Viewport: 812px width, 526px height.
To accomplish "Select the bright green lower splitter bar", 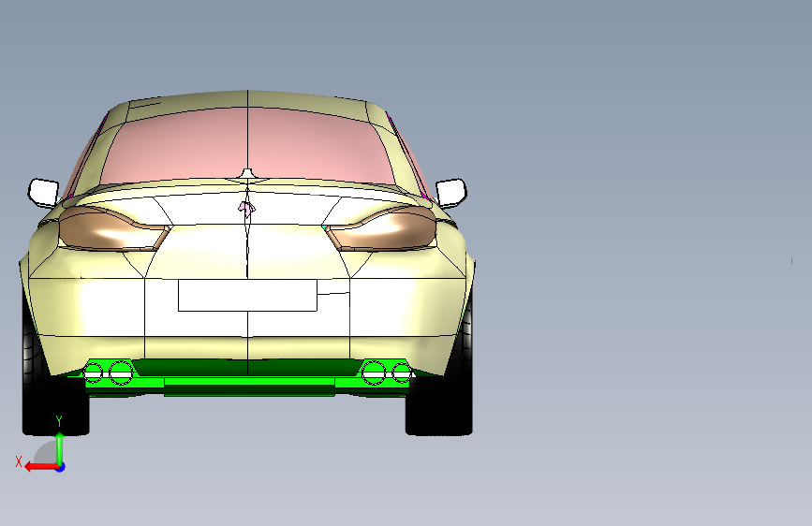I will coord(248,382).
